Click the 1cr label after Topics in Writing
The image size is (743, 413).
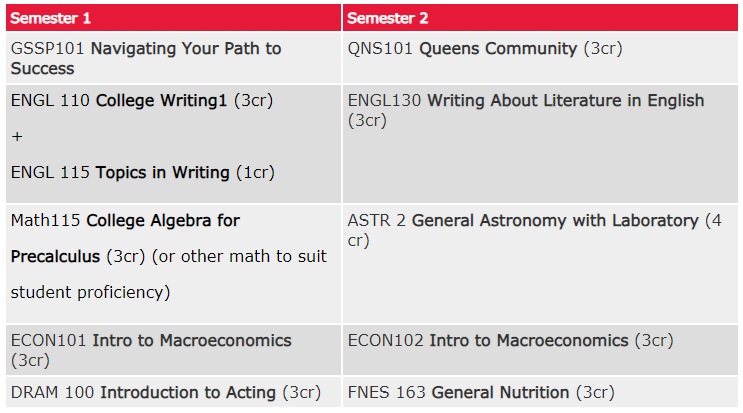tap(254, 172)
